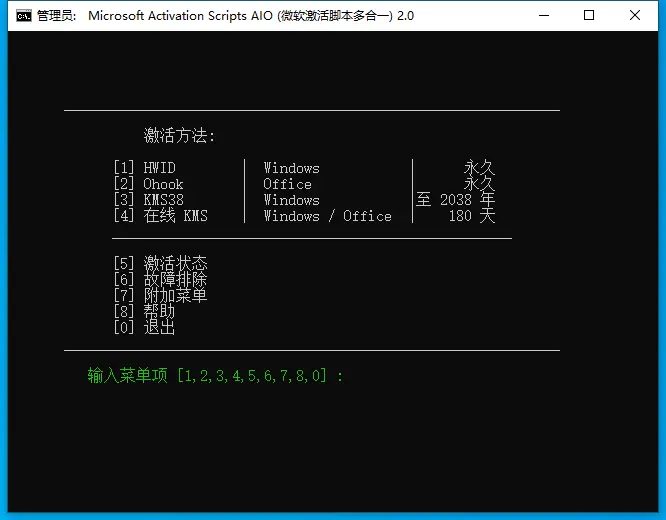Click the green '输入菜单项' prompt line
The image size is (666, 520).
tap(215, 376)
